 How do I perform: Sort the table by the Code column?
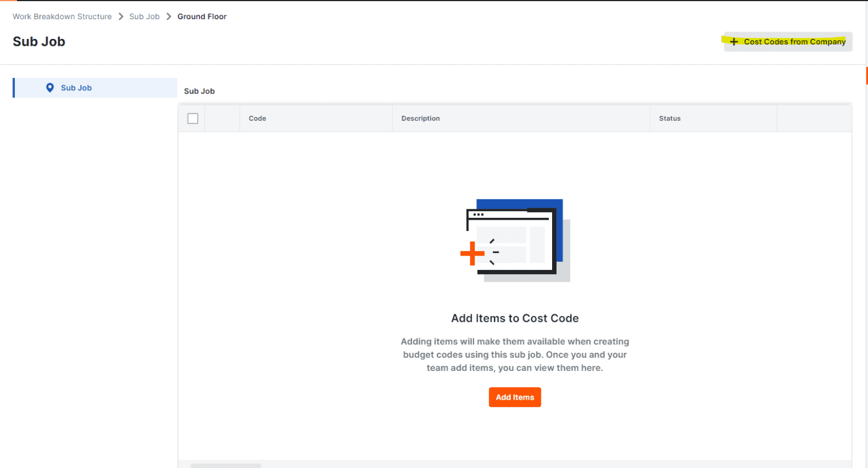tap(257, 118)
